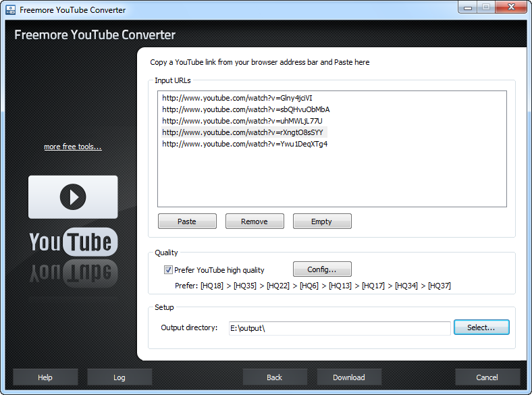Image resolution: width=532 pixels, height=395 pixels.
Task: Click the Paste button
Action: pos(187,221)
